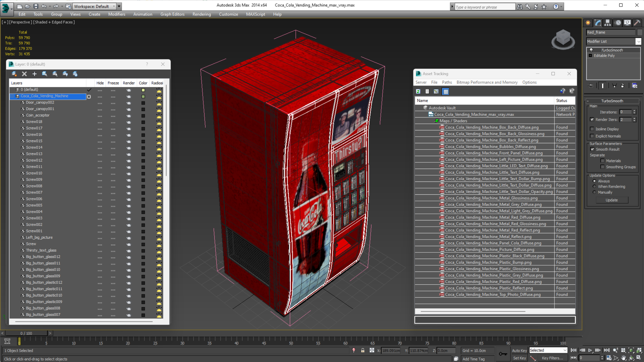The height and width of the screenshot is (362, 644).
Task: Open the Rendering menu
Action: (x=202, y=14)
